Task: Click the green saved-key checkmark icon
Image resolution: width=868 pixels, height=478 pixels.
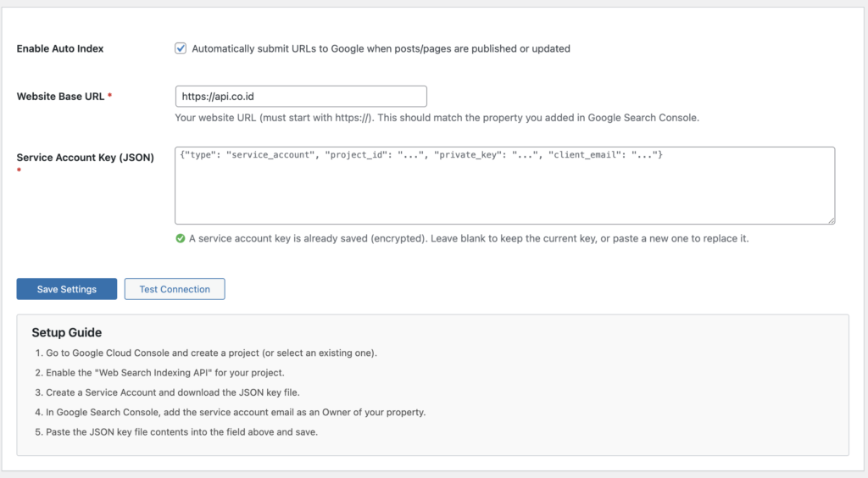Action: point(181,239)
